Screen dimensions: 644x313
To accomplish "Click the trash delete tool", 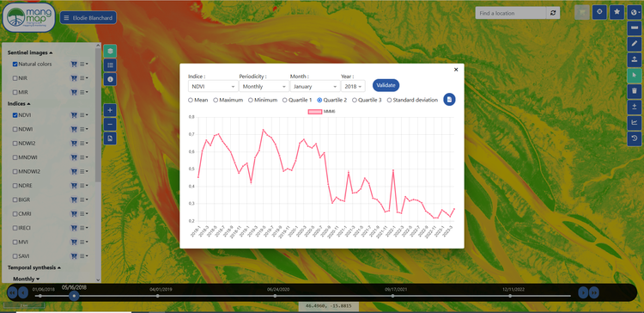I will pyautogui.click(x=635, y=91).
